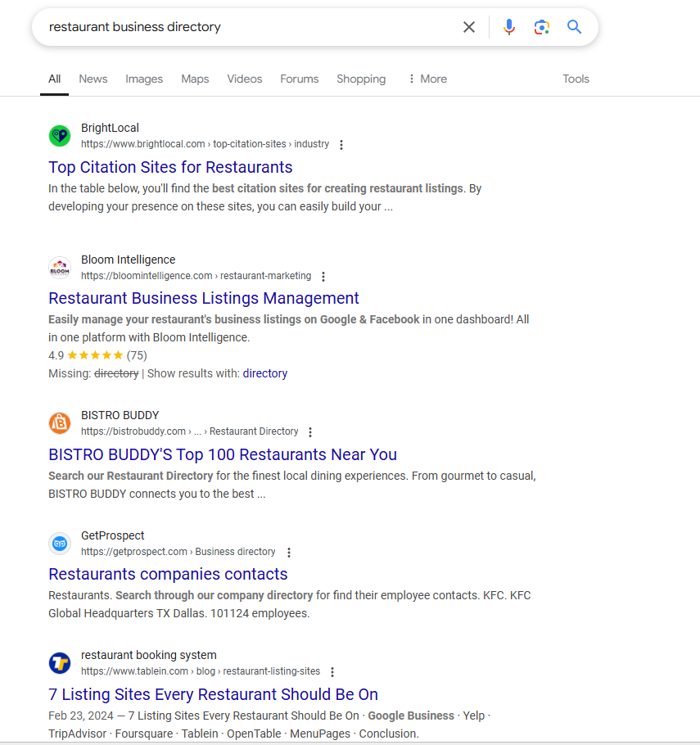Click the blue magnifier search icon
The image size is (700, 745).
coord(575,27)
